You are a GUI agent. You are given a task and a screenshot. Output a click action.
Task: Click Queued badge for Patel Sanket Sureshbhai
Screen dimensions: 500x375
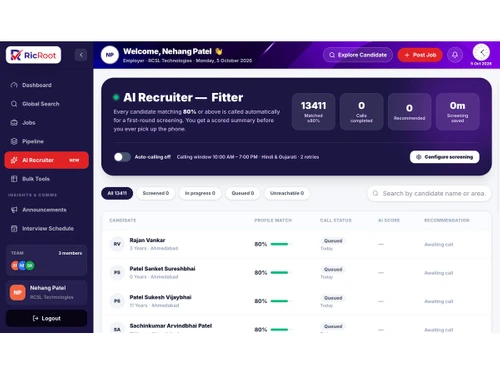pyautogui.click(x=333, y=269)
